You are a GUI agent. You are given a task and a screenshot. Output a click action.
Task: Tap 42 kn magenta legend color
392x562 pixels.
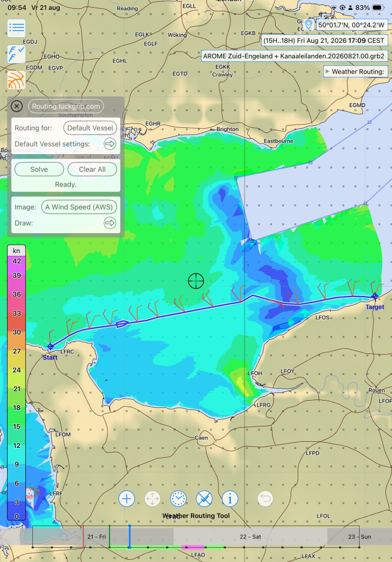pos(16,261)
